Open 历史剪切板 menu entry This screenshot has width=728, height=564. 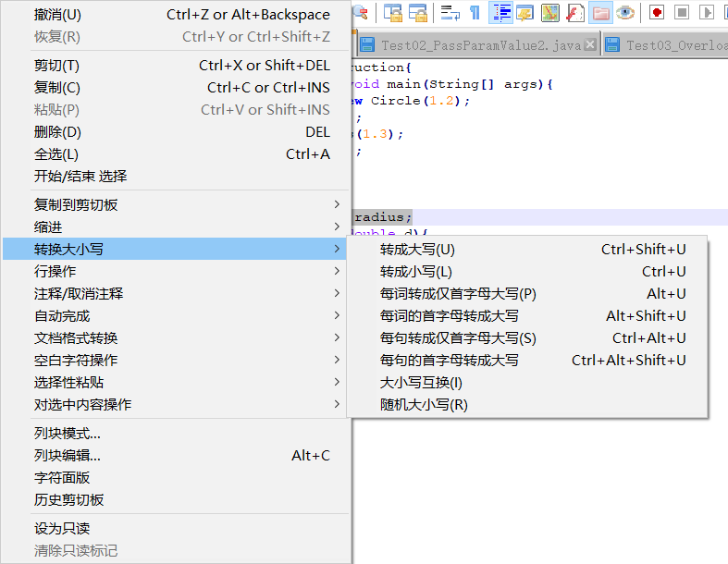point(176,500)
